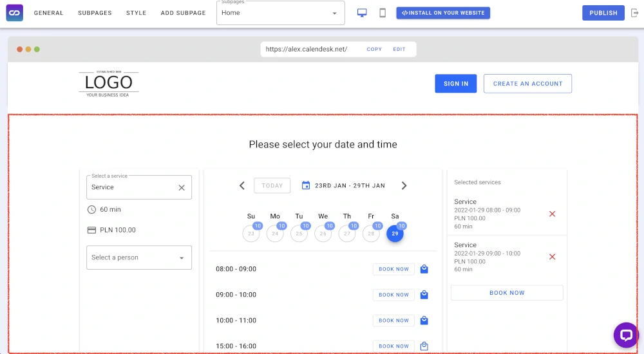Screen dimensions: 644x354
Task: Book the 09:00 - 10:00 slot now
Action: point(393,294)
